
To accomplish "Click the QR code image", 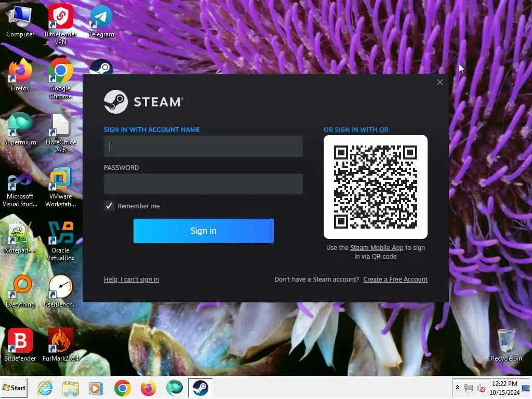I will coord(375,187).
